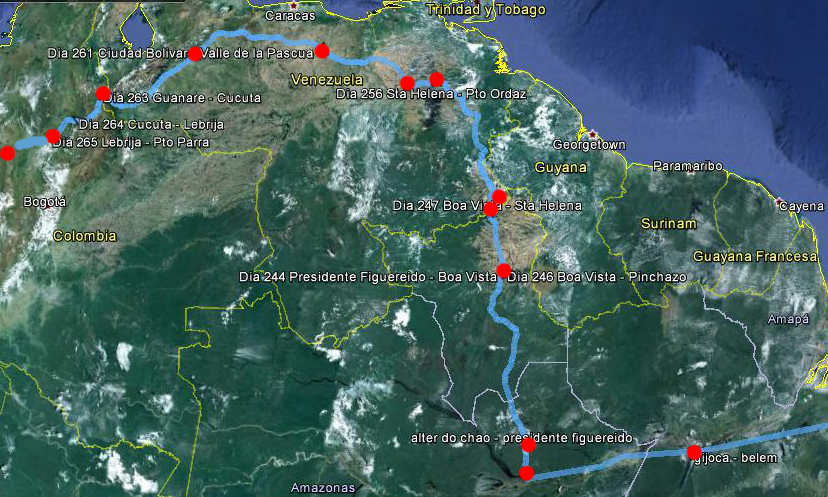
Task: Select the Dia 265 Lebrija - Pto Parra marker
Action: click(53, 136)
